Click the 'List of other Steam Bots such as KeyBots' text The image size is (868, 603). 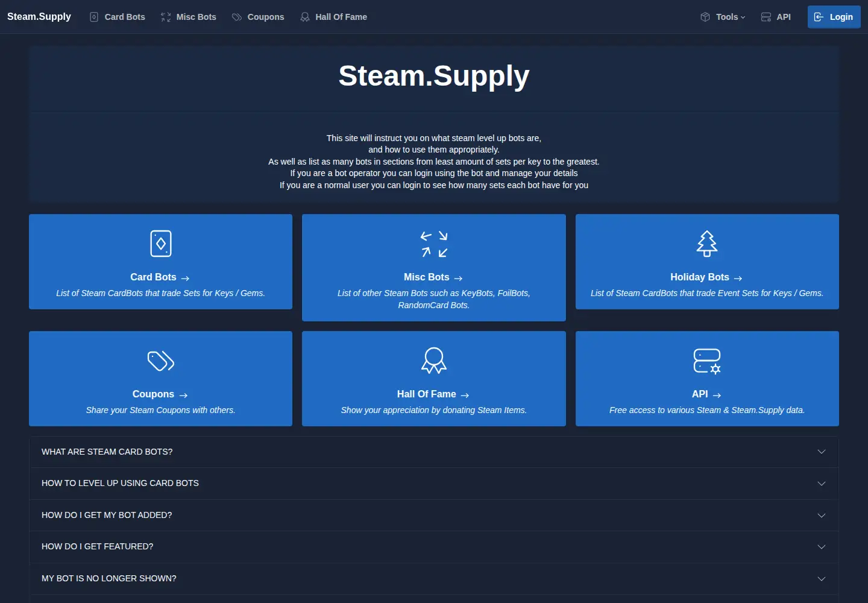click(434, 299)
